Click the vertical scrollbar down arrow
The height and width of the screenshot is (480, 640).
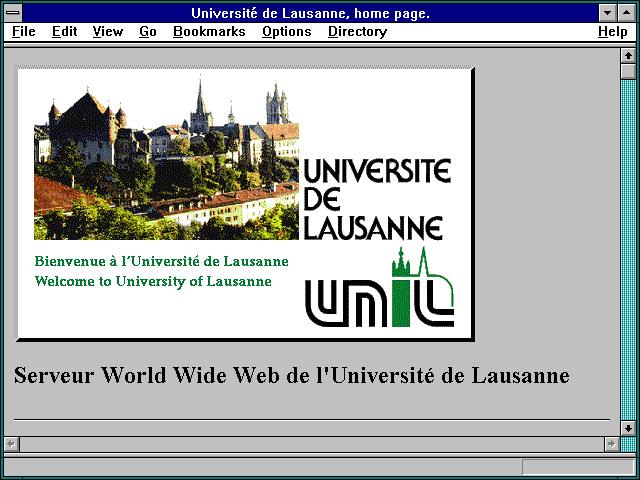pos(628,428)
